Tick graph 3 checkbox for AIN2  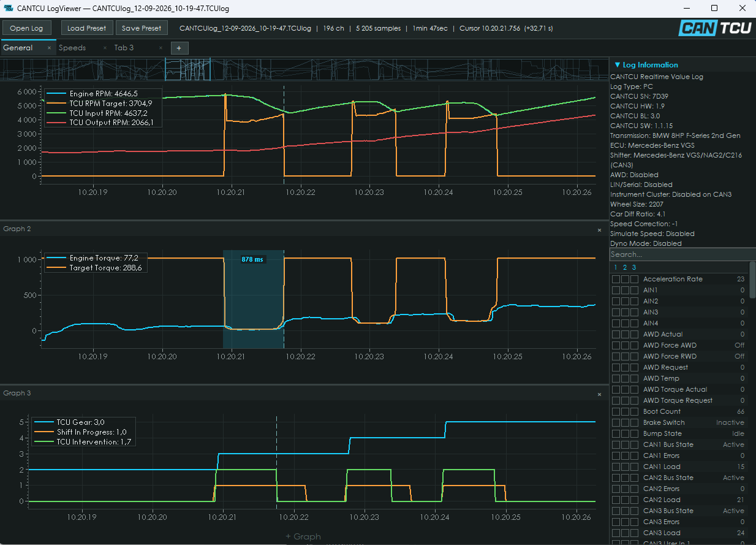(633, 302)
